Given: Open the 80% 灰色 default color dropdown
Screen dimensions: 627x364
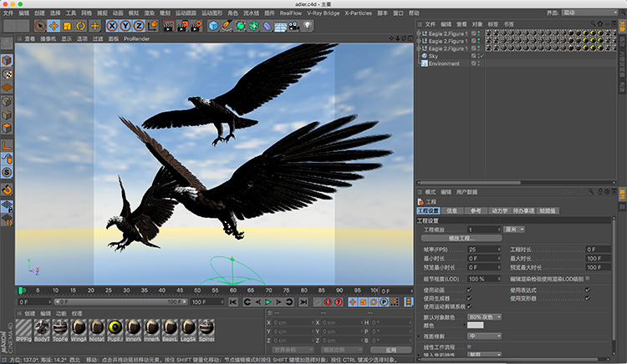Looking at the screenshot, I should pyautogui.click(x=485, y=316).
